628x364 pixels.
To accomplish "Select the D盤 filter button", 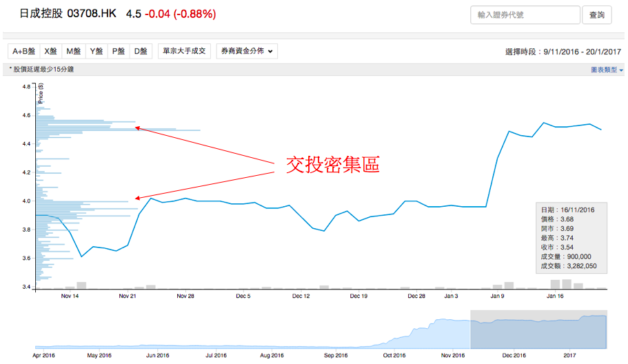I will pos(141,51).
